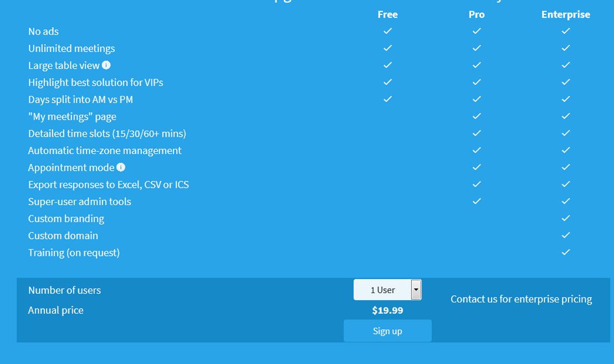Click the Unlimited meetings label
This screenshot has width=614, height=364.
point(71,49)
